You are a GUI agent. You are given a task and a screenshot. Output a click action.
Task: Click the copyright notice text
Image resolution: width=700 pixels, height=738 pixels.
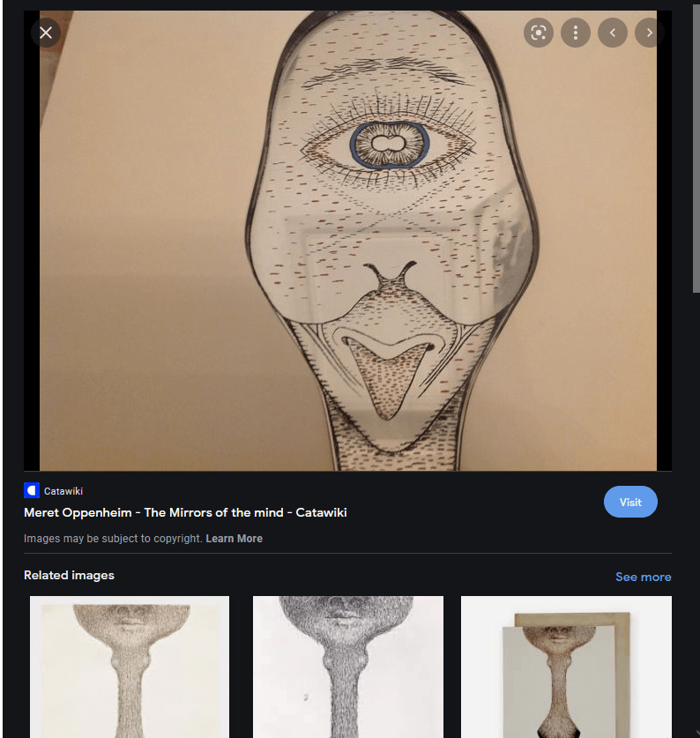pos(113,539)
